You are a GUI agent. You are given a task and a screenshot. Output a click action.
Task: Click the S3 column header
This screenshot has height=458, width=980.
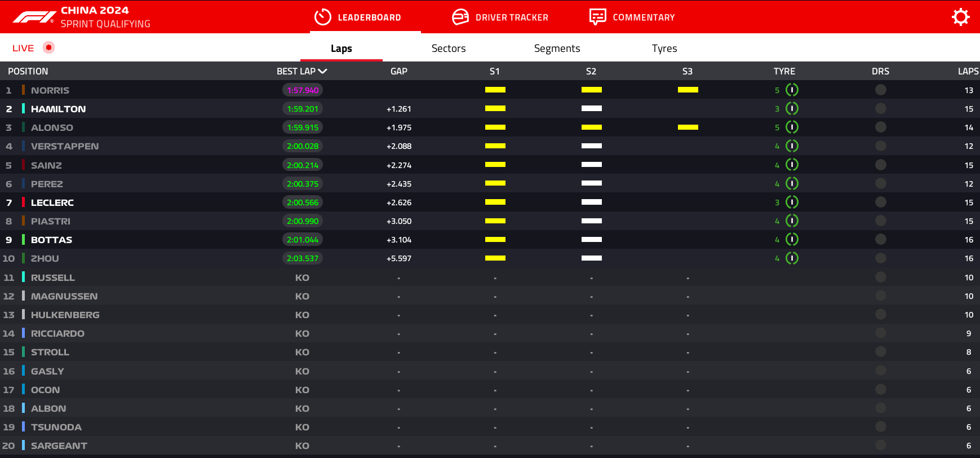pyautogui.click(x=688, y=71)
